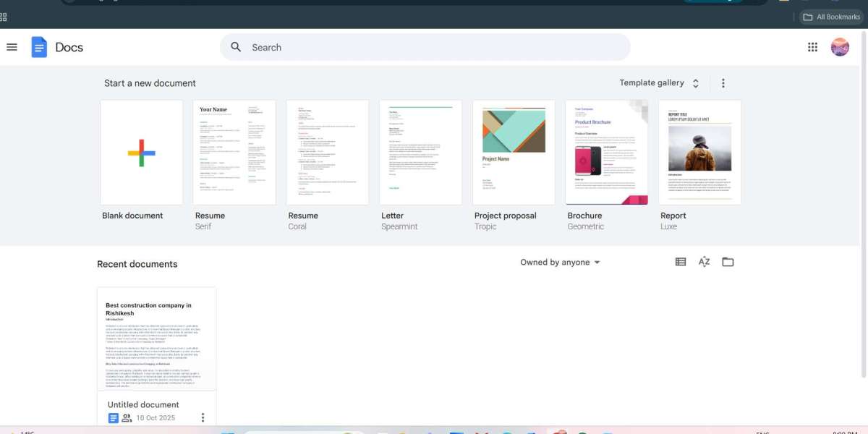868x434 pixels.
Task: Open the Google apps grid
Action: [x=812, y=47]
